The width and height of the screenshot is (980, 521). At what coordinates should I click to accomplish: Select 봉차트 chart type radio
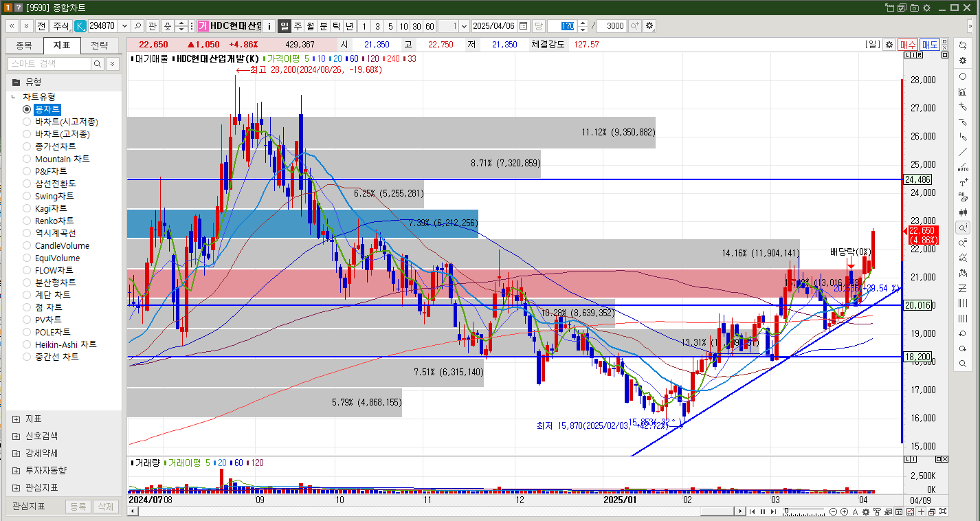coord(27,109)
